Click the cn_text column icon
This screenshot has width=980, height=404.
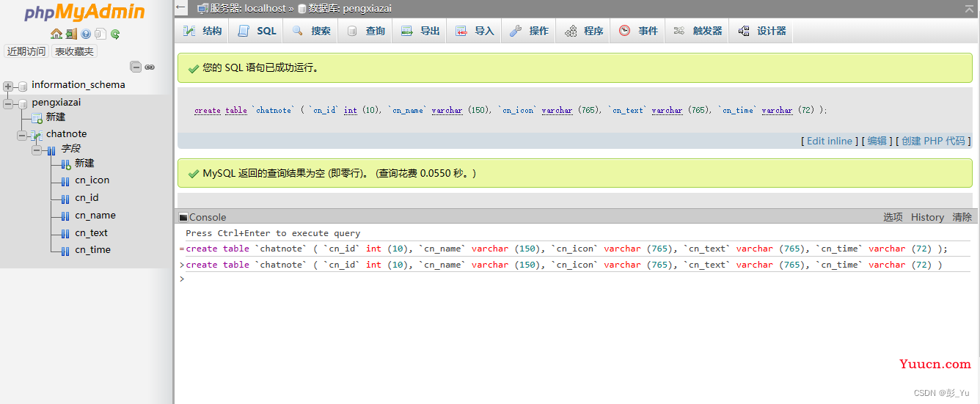click(x=66, y=234)
